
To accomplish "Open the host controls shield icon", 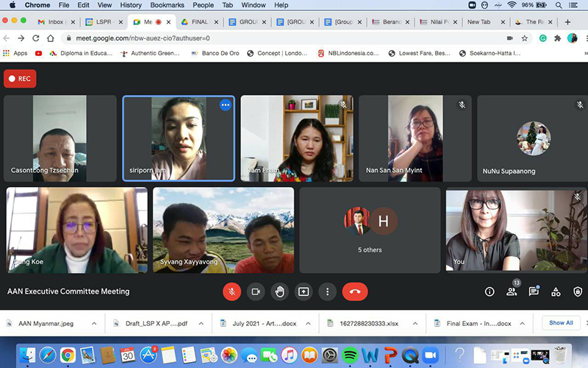I will pyautogui.click(x=578, y=291).
